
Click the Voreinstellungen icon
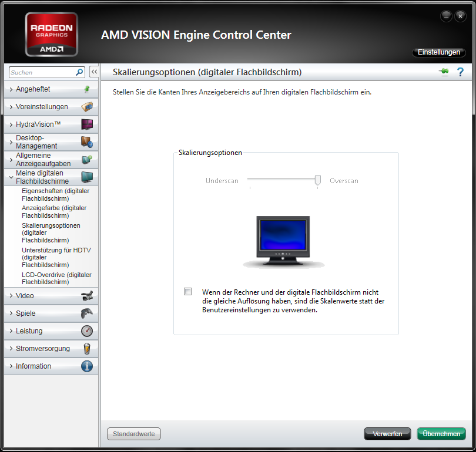pyautogui.click(x=87, y=107)
